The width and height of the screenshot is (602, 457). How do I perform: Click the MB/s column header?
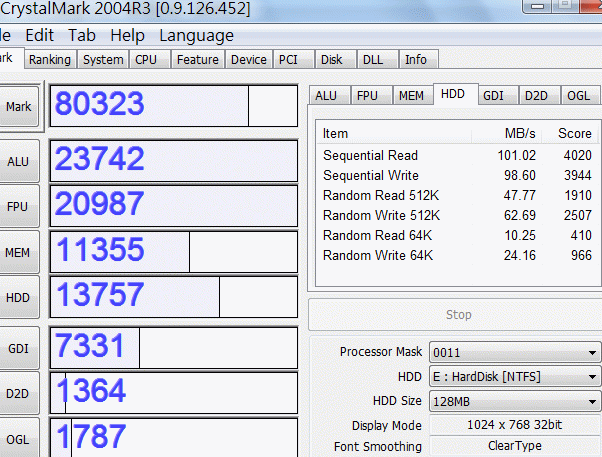click(x=506, y=133)
